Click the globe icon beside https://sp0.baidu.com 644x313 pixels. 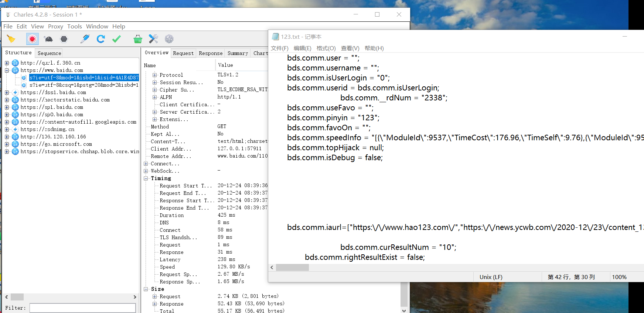click(15, 114)
